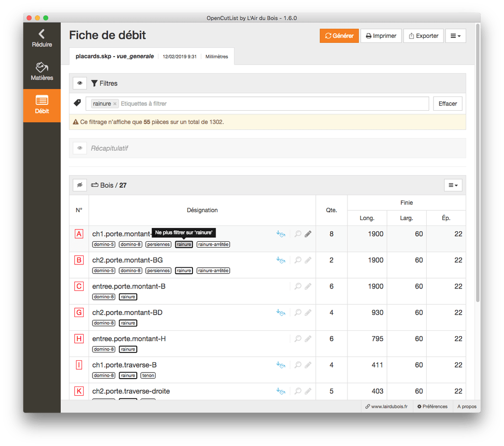
Task: Click the vertical scrollbar on the right
Action: click(x=477, y=163)
